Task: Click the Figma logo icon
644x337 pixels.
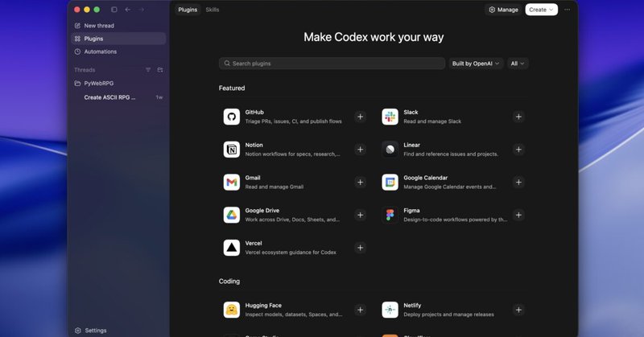Action: click(x=390, y=215)
